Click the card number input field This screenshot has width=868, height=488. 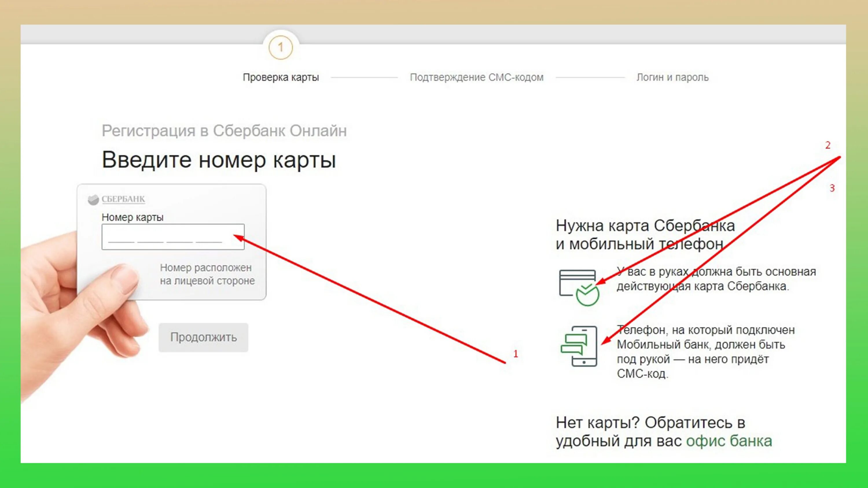(173, 237)
